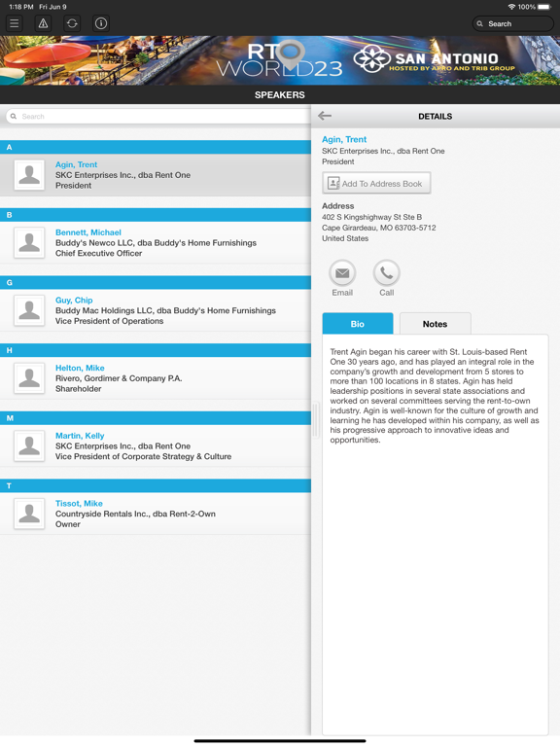The image size is (560, 747).
Task: Click the Agin, Trent name in Details
Action: (x=344, y=139)
